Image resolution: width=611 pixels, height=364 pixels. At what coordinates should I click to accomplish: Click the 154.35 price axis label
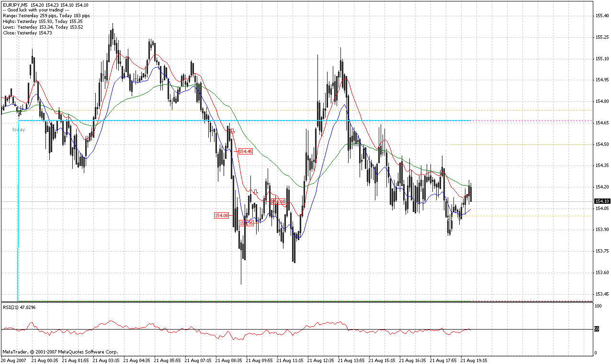click(x=602, y=165)
